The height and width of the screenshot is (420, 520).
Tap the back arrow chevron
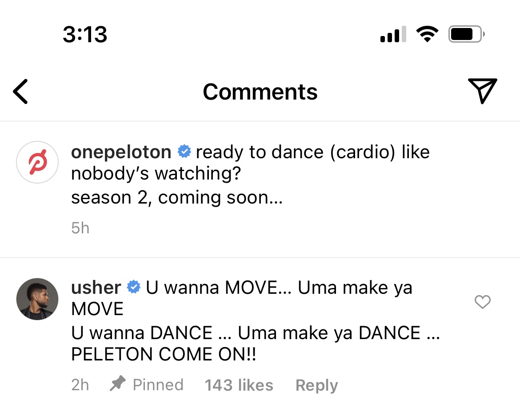click(x=21, y=92)
